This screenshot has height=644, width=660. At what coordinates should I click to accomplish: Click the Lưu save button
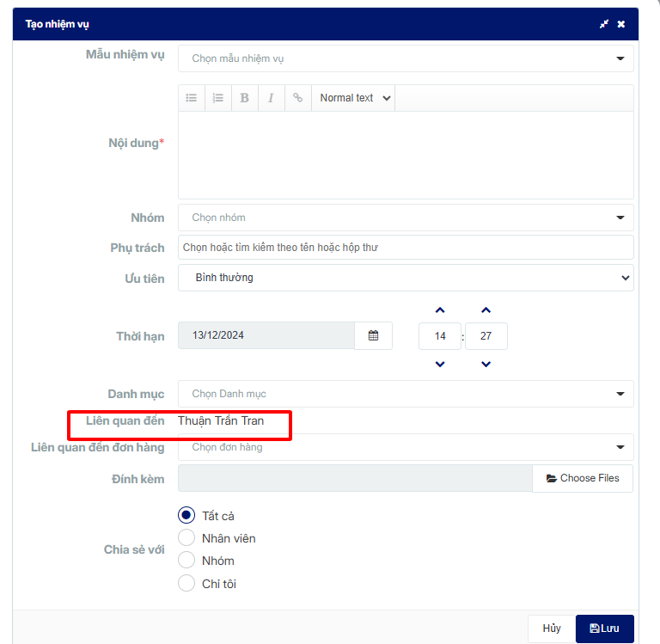604,629
